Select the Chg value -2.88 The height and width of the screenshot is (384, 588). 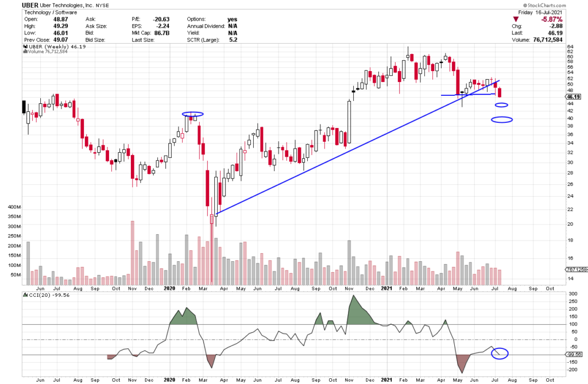tap(556, 26)
